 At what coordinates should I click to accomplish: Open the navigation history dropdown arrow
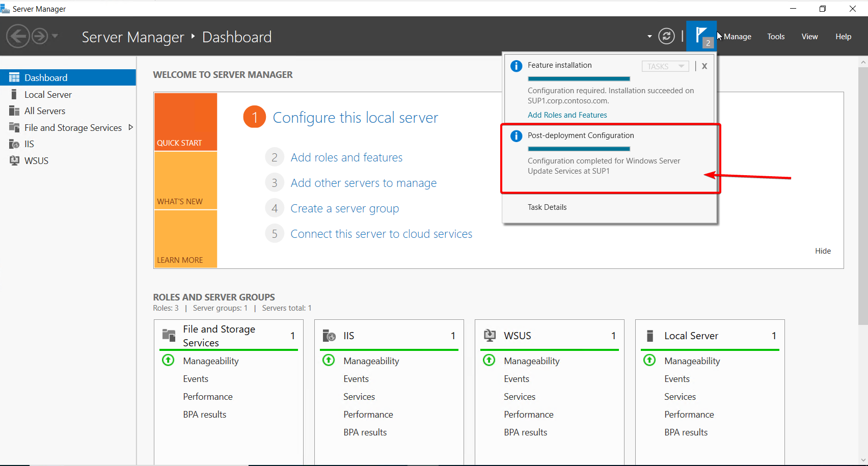point(55,36)
